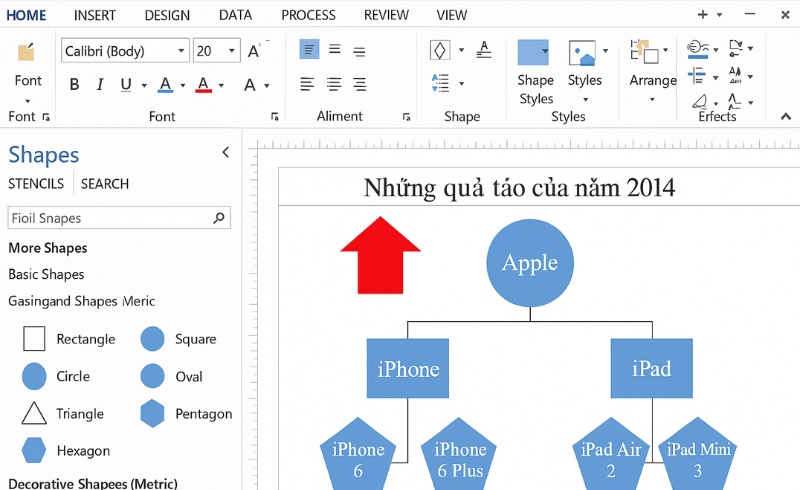Open More Shapes
The image size is (800, 490).
click(47, 248)
